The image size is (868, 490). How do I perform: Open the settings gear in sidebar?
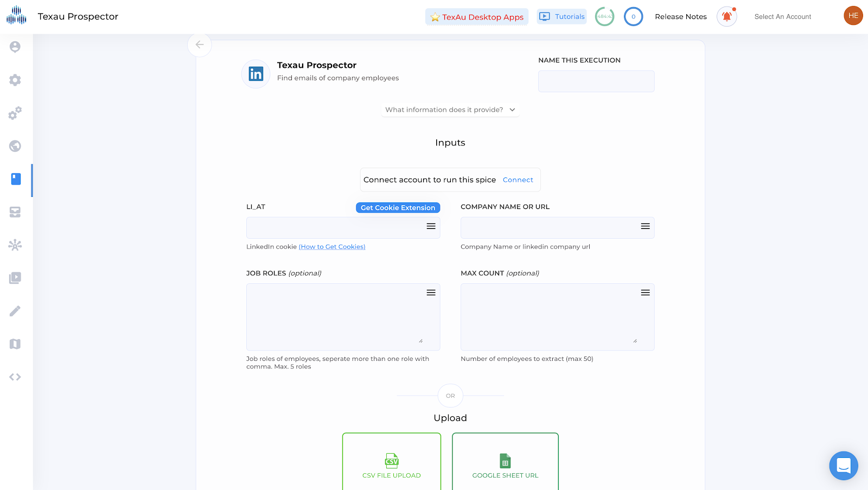click(15, 80)
